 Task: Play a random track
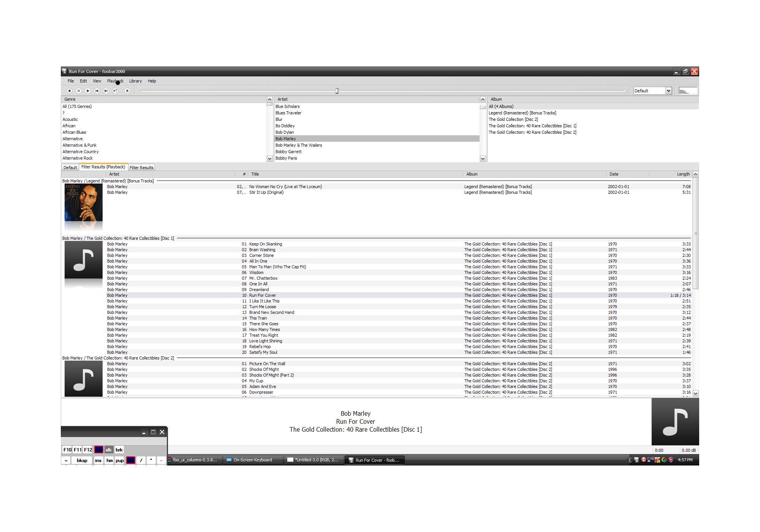115,91
